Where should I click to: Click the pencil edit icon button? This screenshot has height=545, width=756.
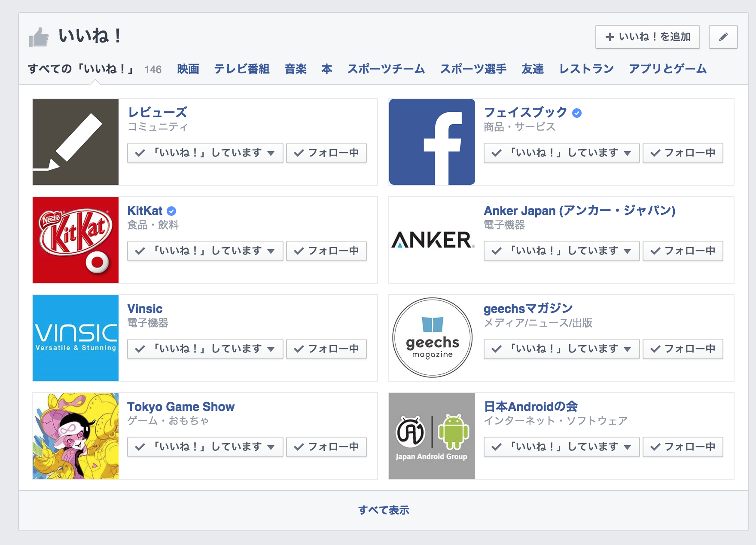723,37
